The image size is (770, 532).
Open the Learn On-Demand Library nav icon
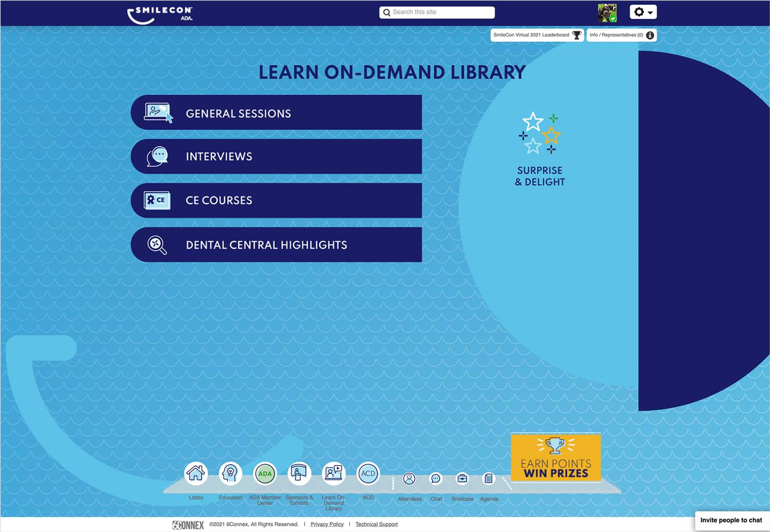(334, 473)
